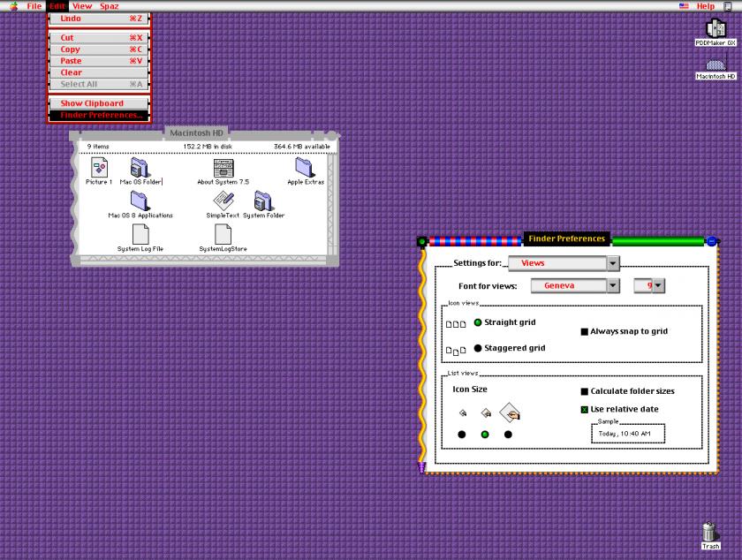Open the font size 9 dropdown
This screenshot has height=560, width=742.
pos(649,286)
